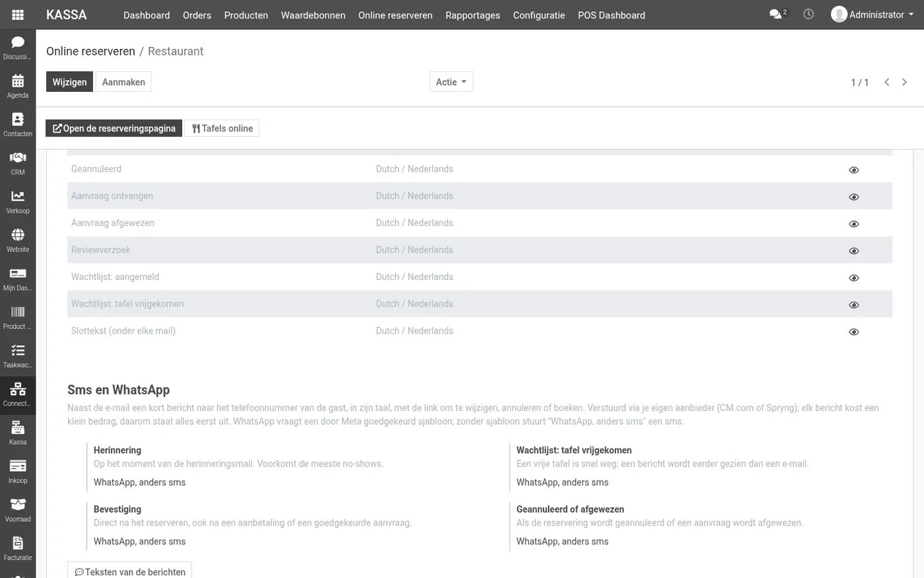The image size is (924, 578).
Task: Preview the Aanvraag ontvangen mail template
Action: 853,197
